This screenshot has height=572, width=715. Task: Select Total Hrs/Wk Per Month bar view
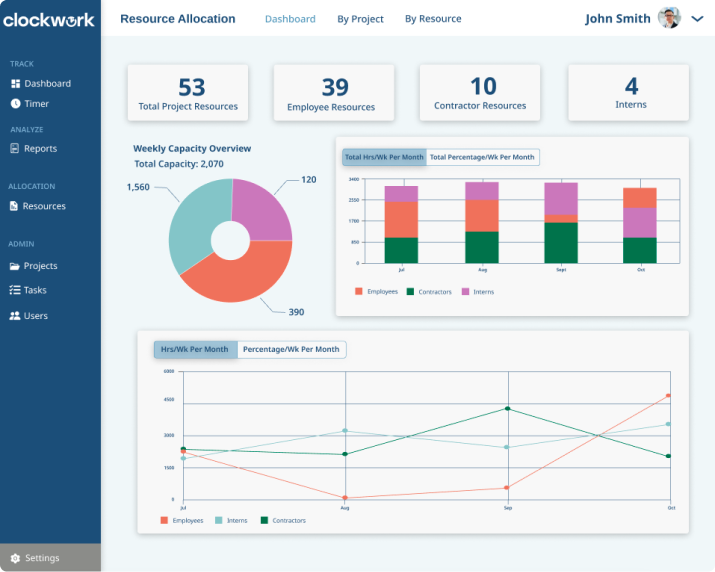click(384, 157)
